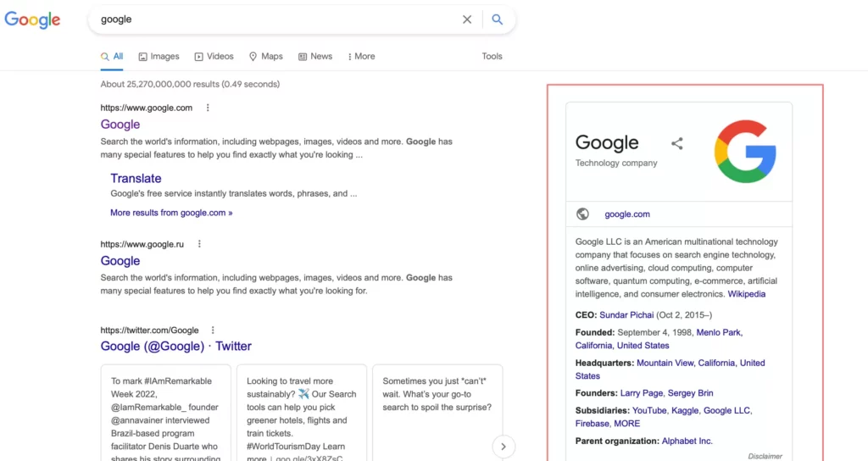The width and height of the screenshot is (868, 461).
Task: Expand MORE subsidiaries
Action: tap(626, 424)
